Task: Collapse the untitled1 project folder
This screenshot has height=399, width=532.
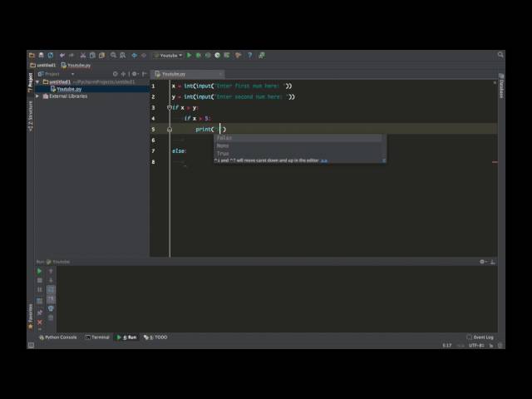Action: (37, 82)
